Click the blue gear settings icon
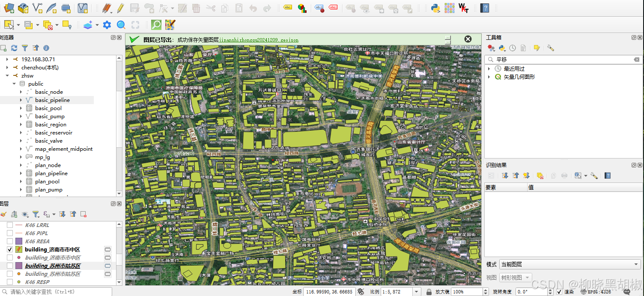 coord(107,25)
